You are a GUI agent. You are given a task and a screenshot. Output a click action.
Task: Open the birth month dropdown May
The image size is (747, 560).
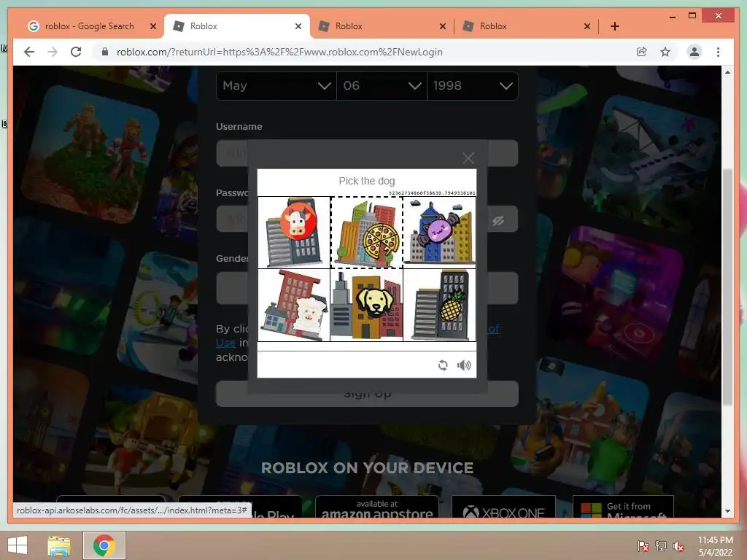click(x=276, y=86)
